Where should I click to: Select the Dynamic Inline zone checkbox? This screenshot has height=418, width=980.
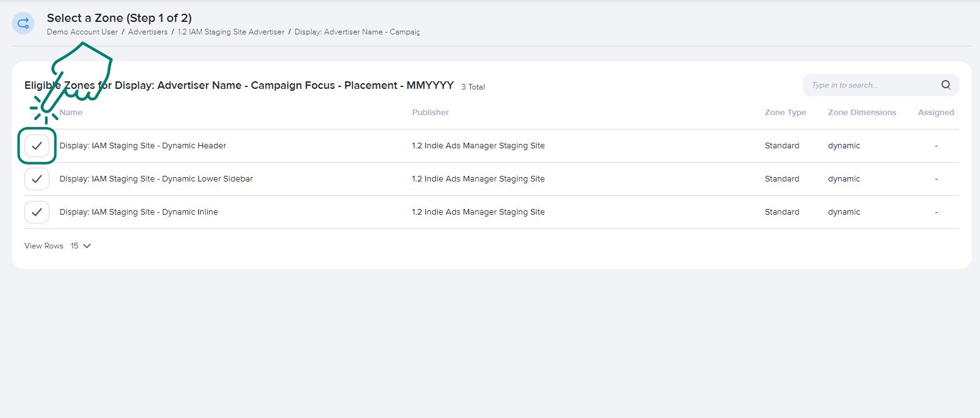pos(37,212)
